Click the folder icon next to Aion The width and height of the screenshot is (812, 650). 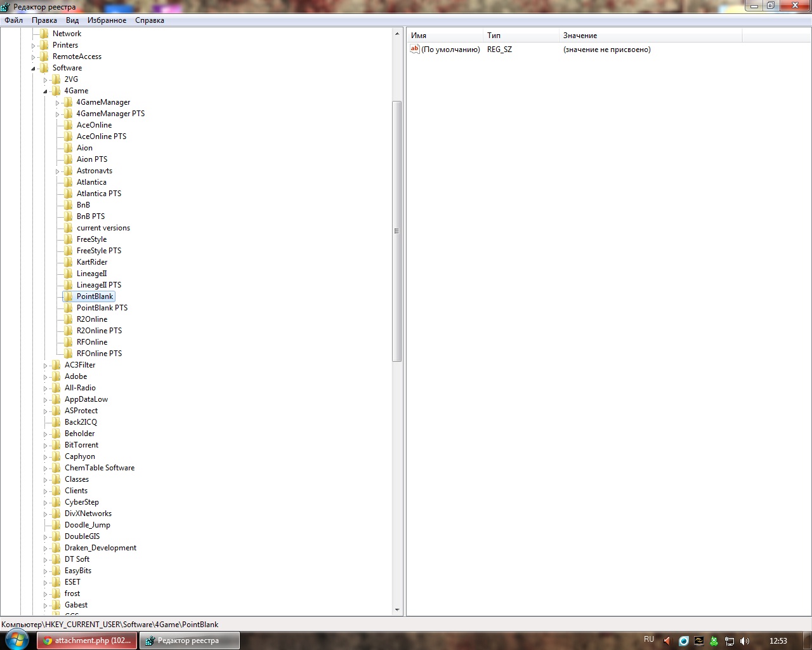(69, 148)
